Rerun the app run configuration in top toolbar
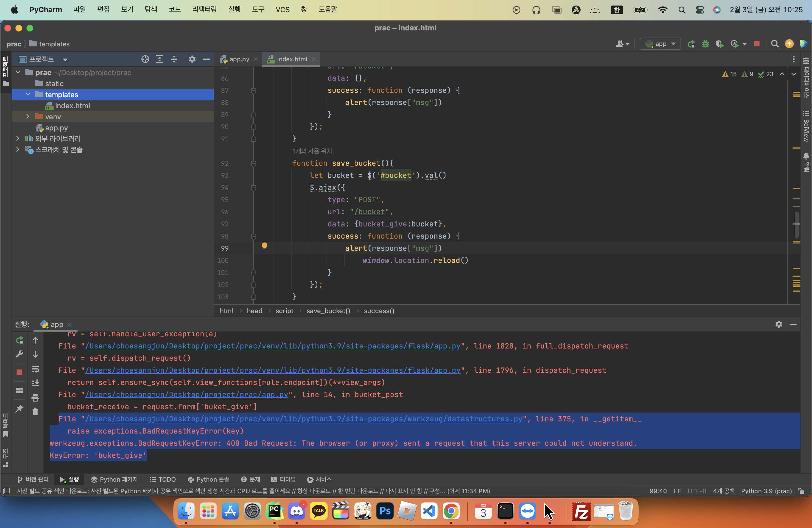 tap(691, 44)
